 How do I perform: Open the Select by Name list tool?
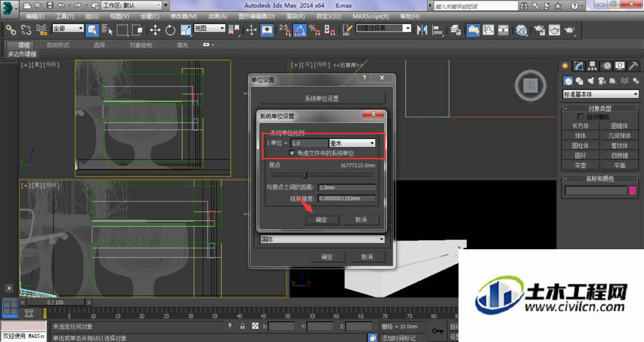pyautogui.click(x=107, y=30)
